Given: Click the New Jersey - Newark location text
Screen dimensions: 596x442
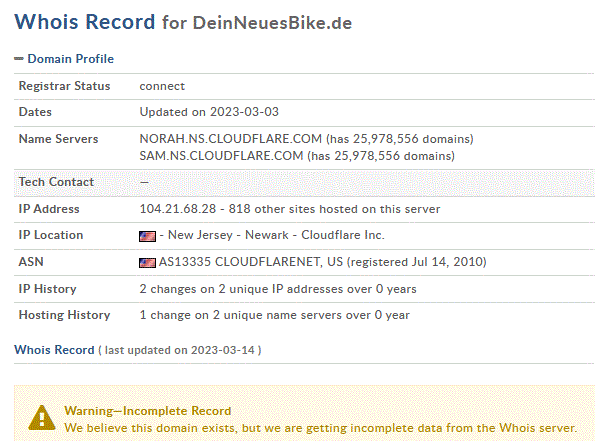Looking at the screenshot, I should [228, 235].
